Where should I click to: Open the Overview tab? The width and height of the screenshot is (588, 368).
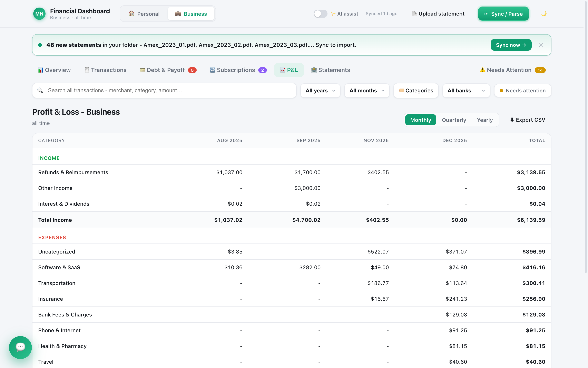55,70
